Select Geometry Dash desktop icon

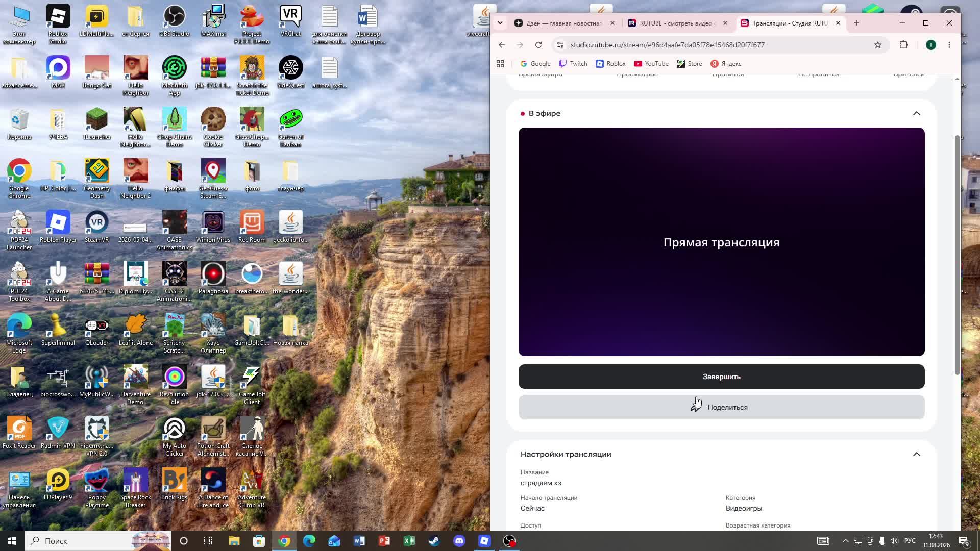click(x=96, y=179)
